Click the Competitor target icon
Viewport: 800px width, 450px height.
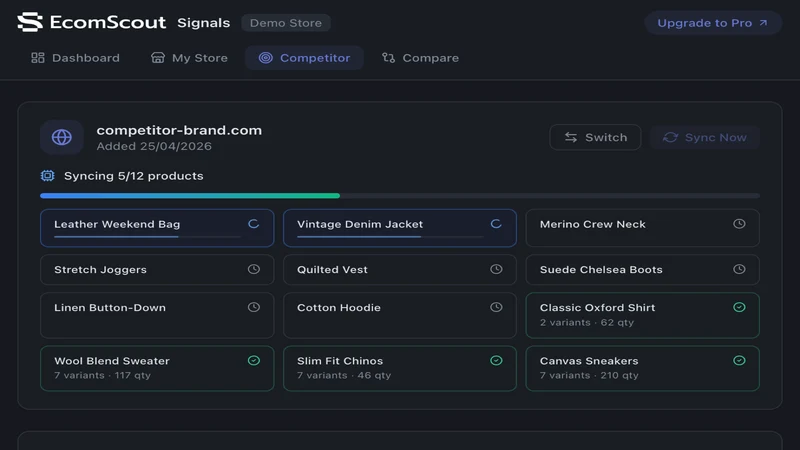point(265,58)
